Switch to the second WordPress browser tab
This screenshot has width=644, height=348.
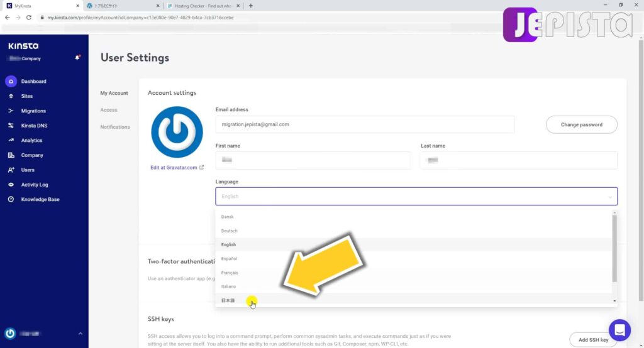click(x=123, y=6)
